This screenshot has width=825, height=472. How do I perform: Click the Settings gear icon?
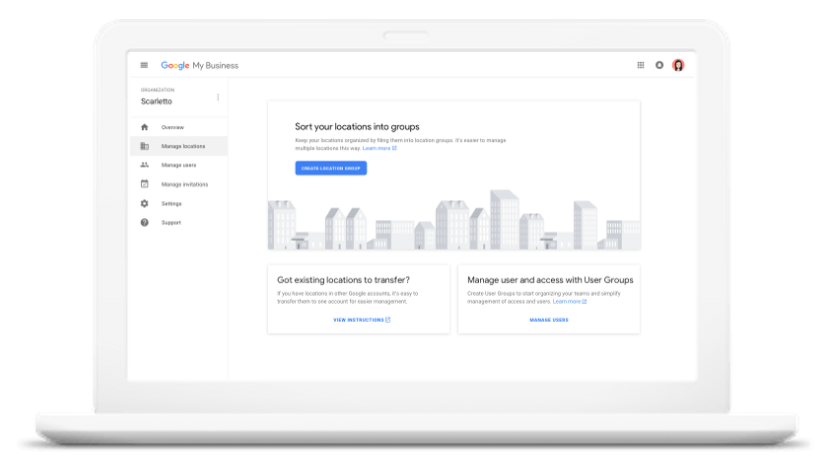pos(144,203)
